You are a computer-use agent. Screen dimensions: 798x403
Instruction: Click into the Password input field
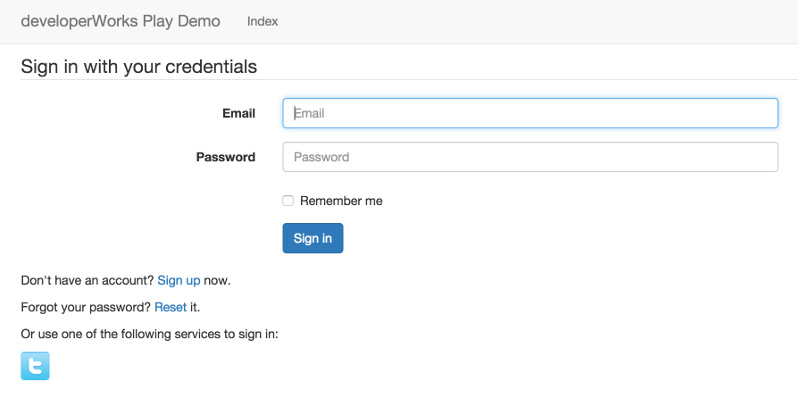coord(530,157)
